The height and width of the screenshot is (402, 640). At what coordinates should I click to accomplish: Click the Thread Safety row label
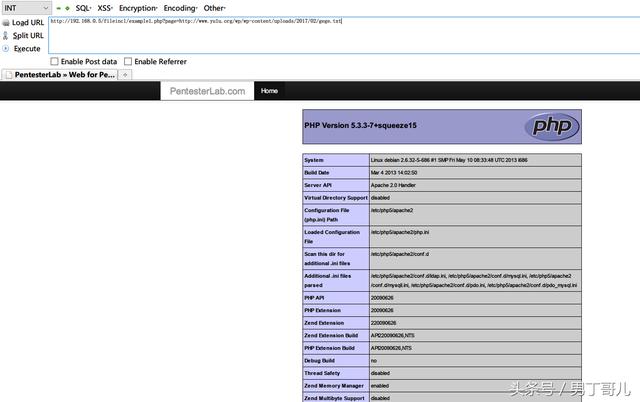coord(322,373)
